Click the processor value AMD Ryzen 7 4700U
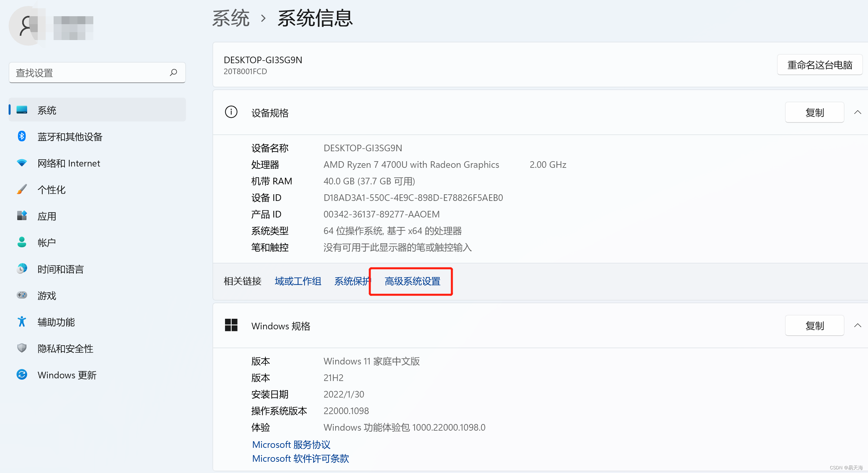 click(411, 165)
